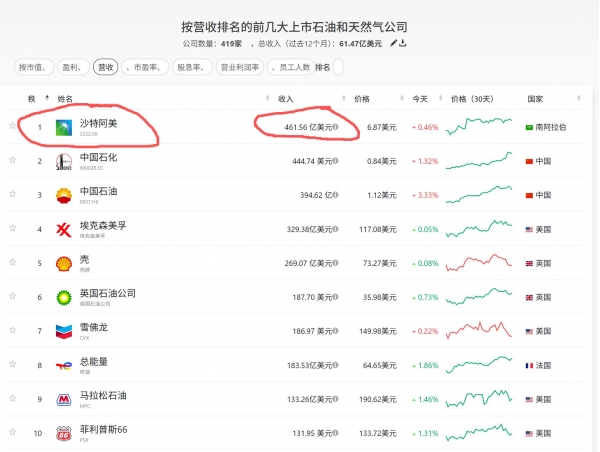Click the Phillips 66 logo

point(62,434)
